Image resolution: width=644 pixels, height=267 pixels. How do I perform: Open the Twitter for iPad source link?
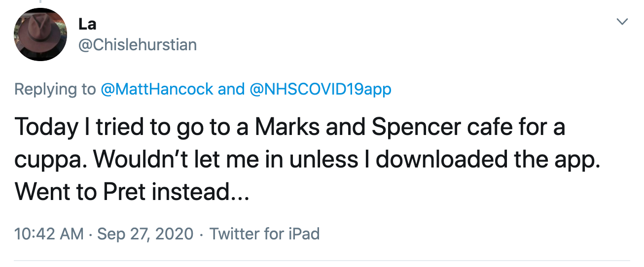point(265,234)
